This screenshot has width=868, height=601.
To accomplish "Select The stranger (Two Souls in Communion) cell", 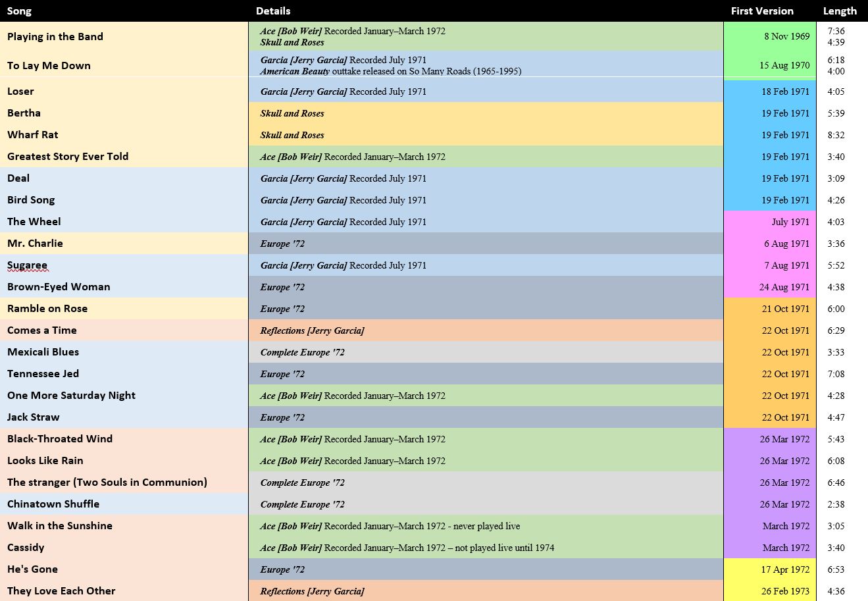I will click(124, 482).
